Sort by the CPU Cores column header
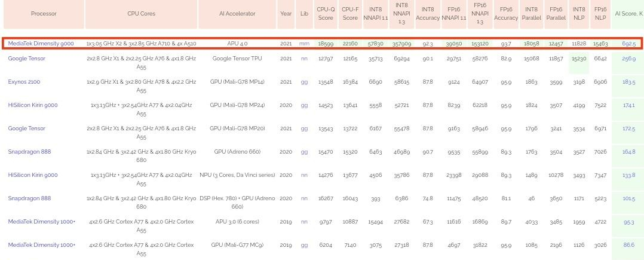644x260 pixels. point(141,14)
